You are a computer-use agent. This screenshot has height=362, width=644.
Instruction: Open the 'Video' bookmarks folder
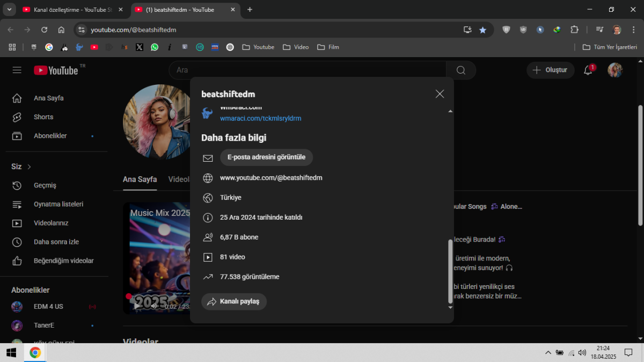296,47
